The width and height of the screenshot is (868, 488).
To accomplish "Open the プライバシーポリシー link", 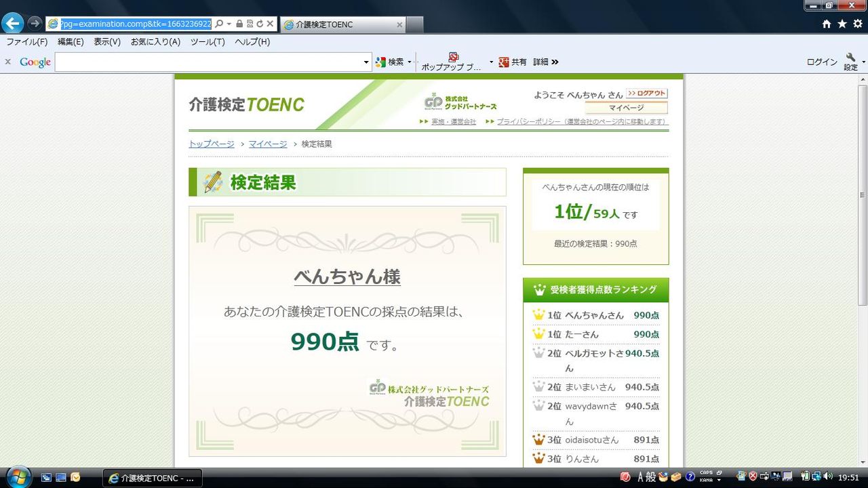I will click(582, 122).
